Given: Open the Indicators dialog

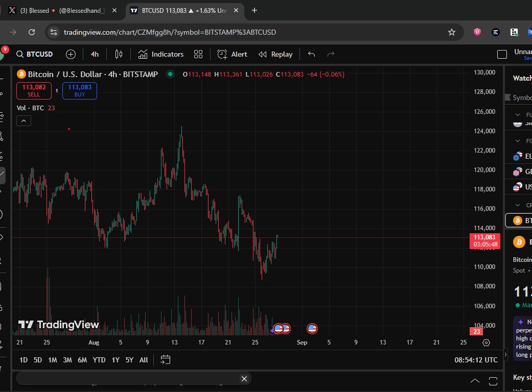Looking at the screenshot, I should click(x=161, y=54).
